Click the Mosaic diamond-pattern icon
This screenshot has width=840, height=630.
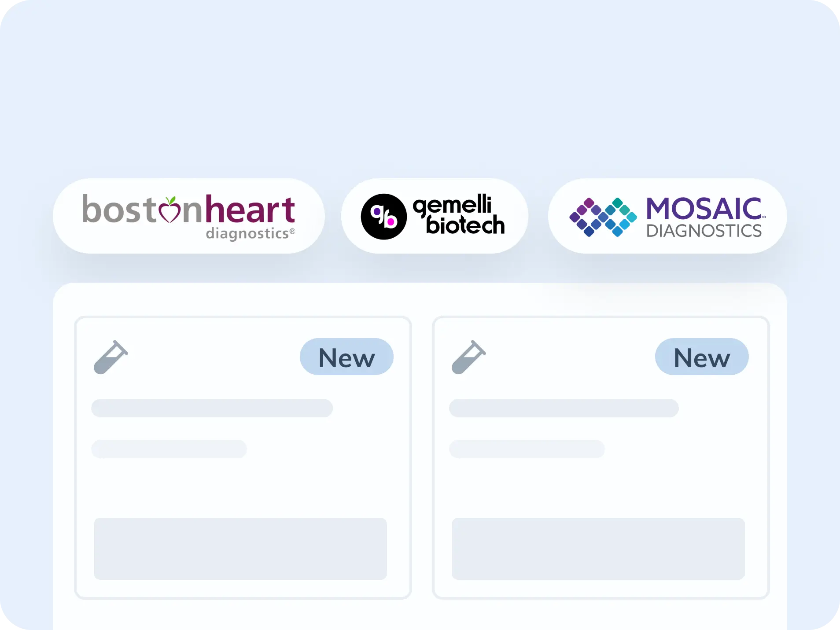[603, 217]
